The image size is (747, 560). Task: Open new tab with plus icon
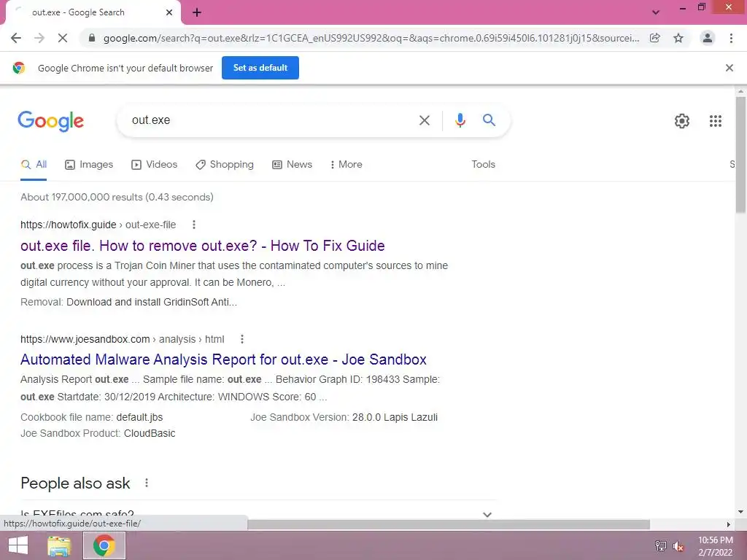[x=197, y=12]
